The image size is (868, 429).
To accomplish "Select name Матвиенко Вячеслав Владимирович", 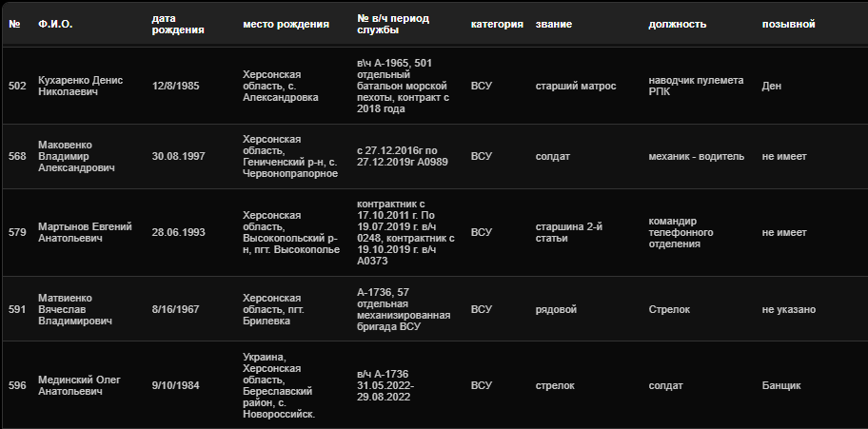I will coord(74,309).
